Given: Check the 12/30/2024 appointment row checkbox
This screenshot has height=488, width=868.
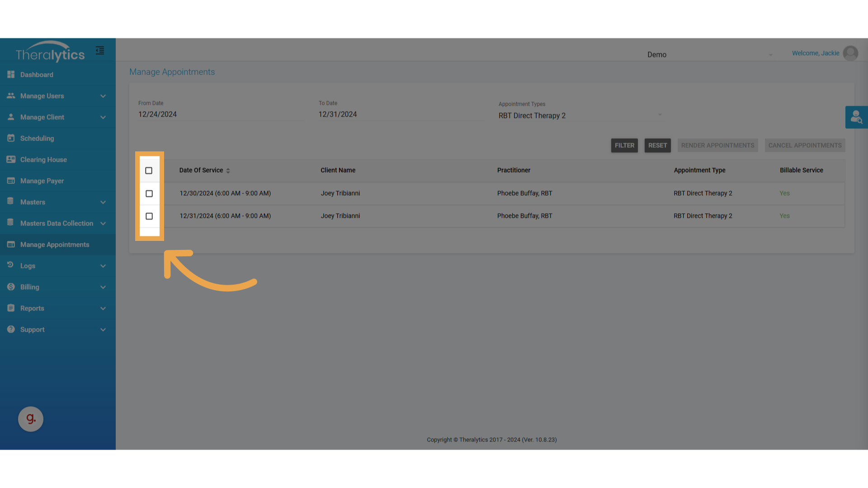Looking at the screenshot, I should 149,193.
